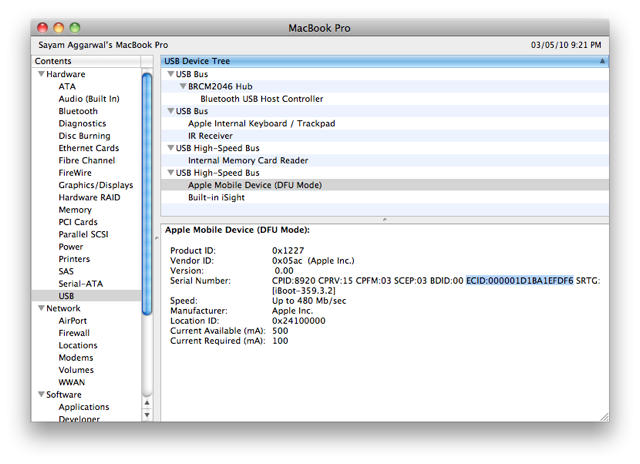Collapse the Network section triangle
This screenshot has width=640, height=464.
coord(41,309)
